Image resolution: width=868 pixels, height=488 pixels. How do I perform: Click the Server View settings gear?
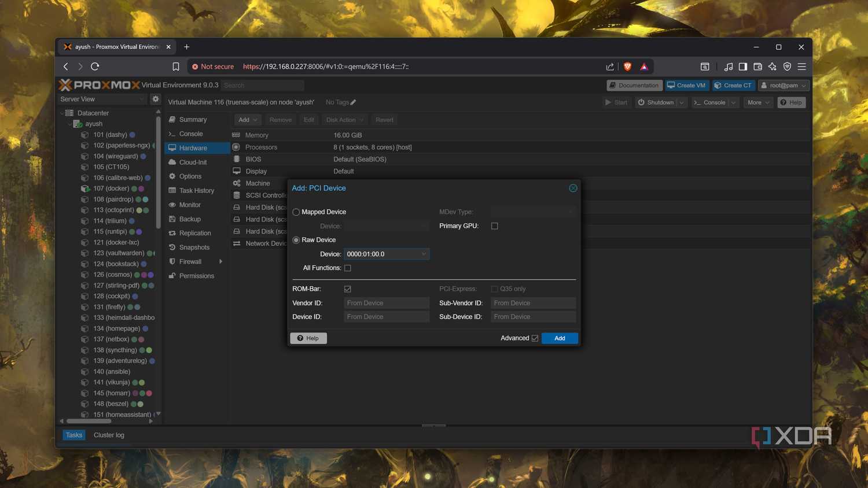pos(155,99)
